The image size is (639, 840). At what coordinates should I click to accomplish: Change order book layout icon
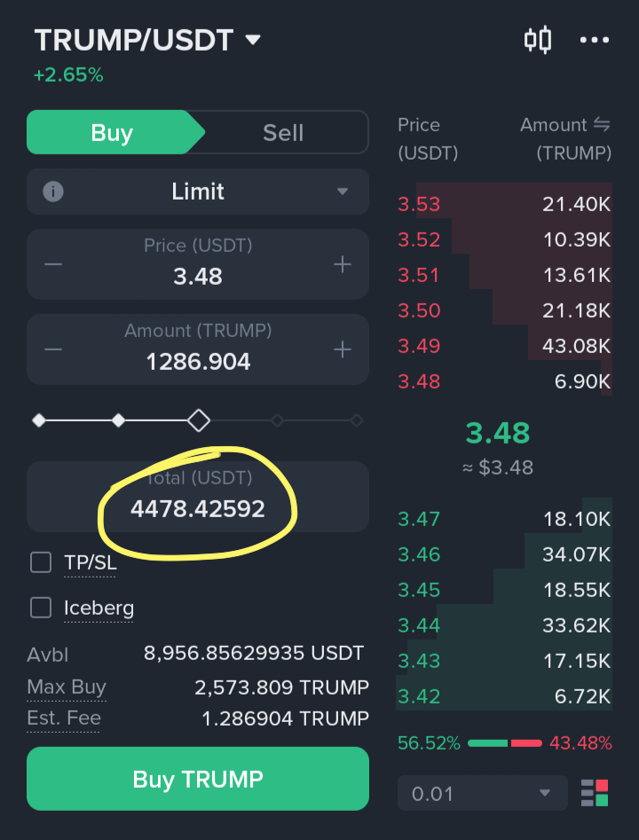595,793
